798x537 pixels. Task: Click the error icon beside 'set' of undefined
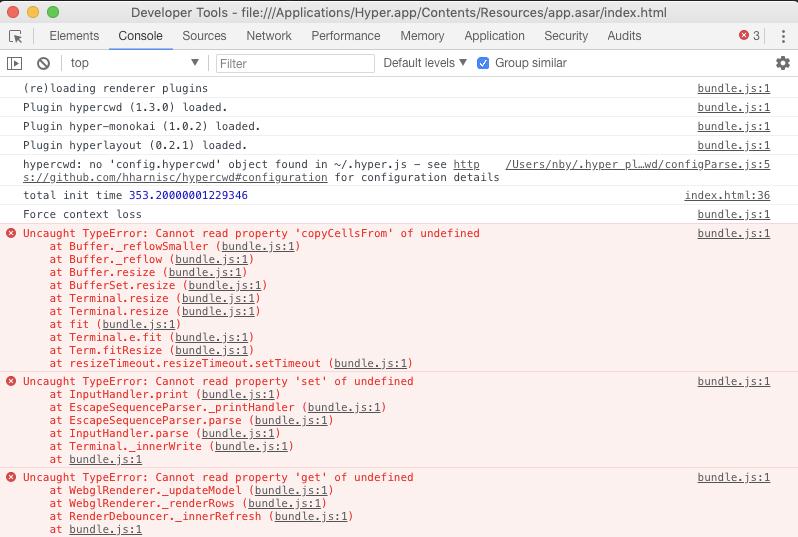pyautogui.click(x=11, y=381)
